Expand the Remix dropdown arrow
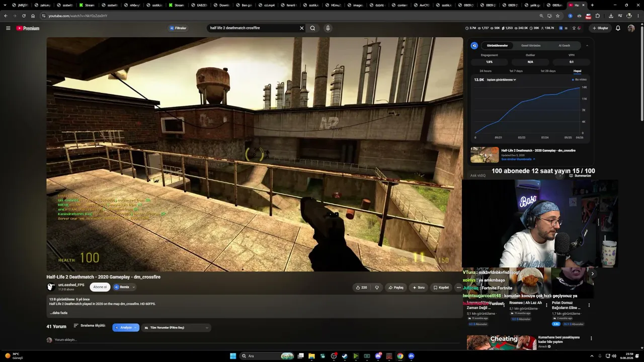 pos(134,287)
